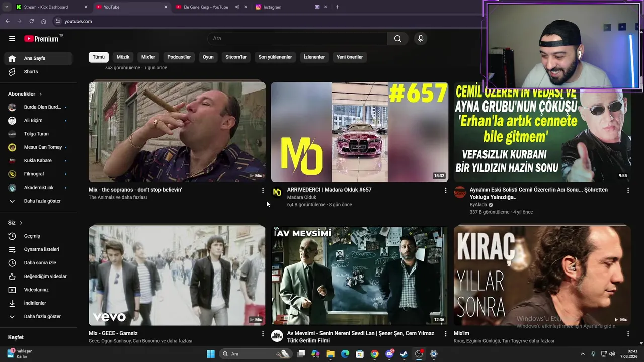
Task: Open Beğendiğim videolar list
Action: pos(39,276)
